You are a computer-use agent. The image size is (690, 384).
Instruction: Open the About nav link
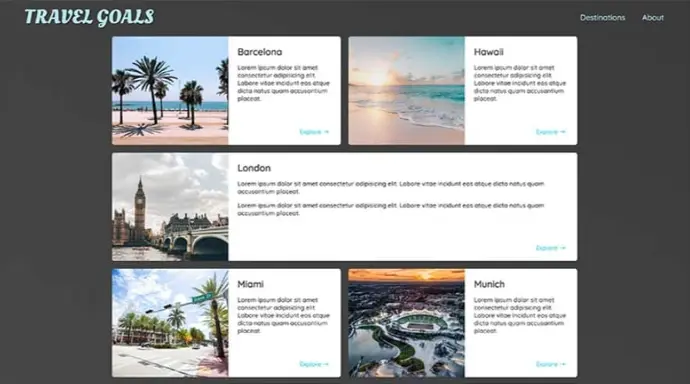(653, 18)
